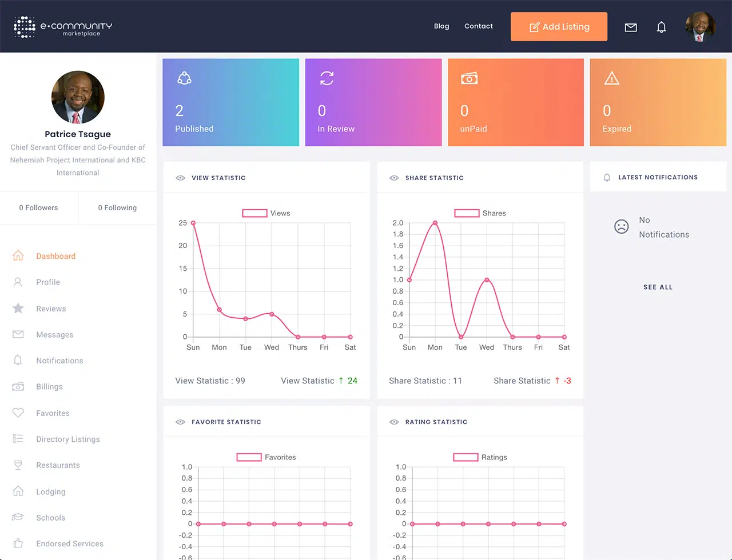This screenshot has width=732, height=560.
Task: Click the bell notifications icon in header
Action: click(x=662, y=27)
